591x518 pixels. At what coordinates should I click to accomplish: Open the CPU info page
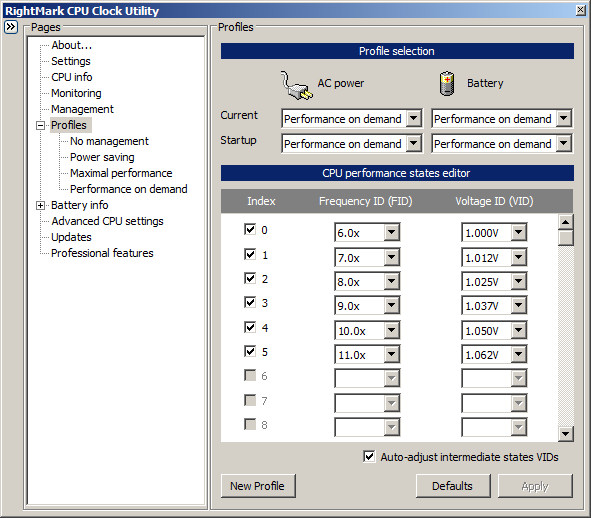point(72,77)
